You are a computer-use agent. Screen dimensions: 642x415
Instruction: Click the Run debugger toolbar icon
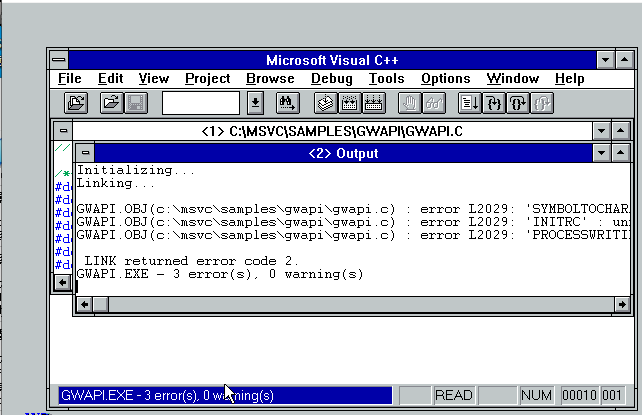470,103
